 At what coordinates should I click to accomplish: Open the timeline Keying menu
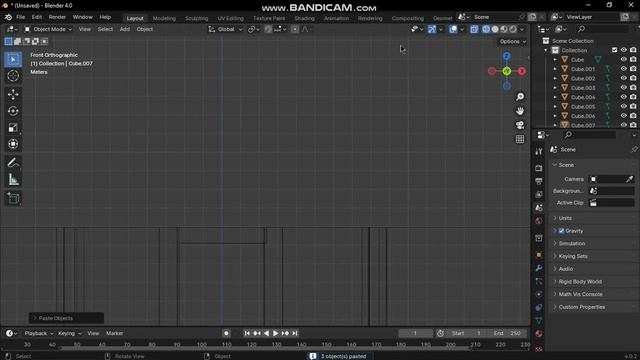(69, 333)
